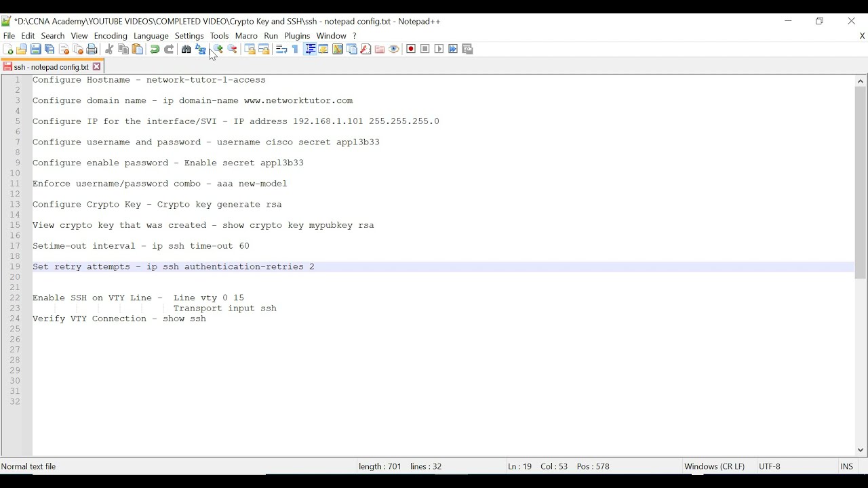Screen dimensions: 868x488
Task: Open the Tools menu
Action: coord(219,35)
